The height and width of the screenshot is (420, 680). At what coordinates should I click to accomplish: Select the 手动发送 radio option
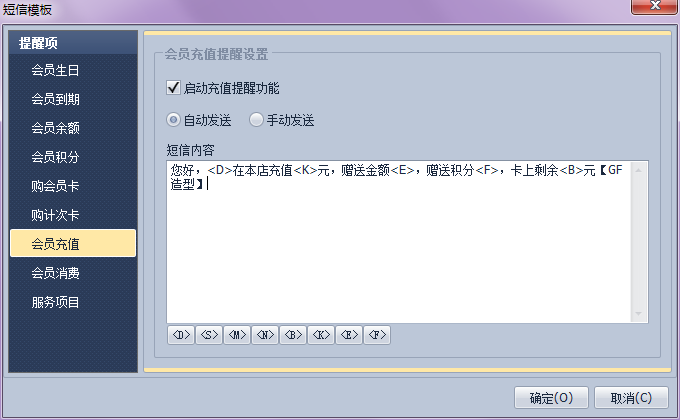click(256, 120)
